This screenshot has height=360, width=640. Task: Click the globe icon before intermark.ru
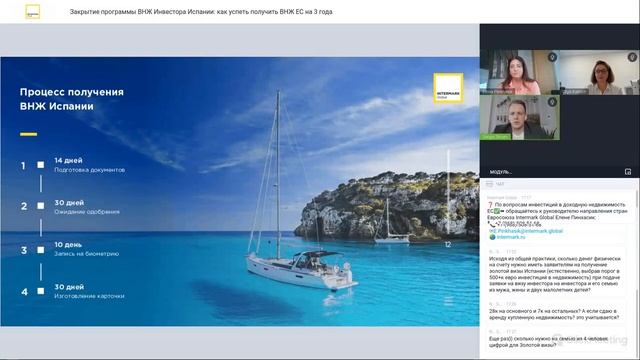(x=492, y=237)
